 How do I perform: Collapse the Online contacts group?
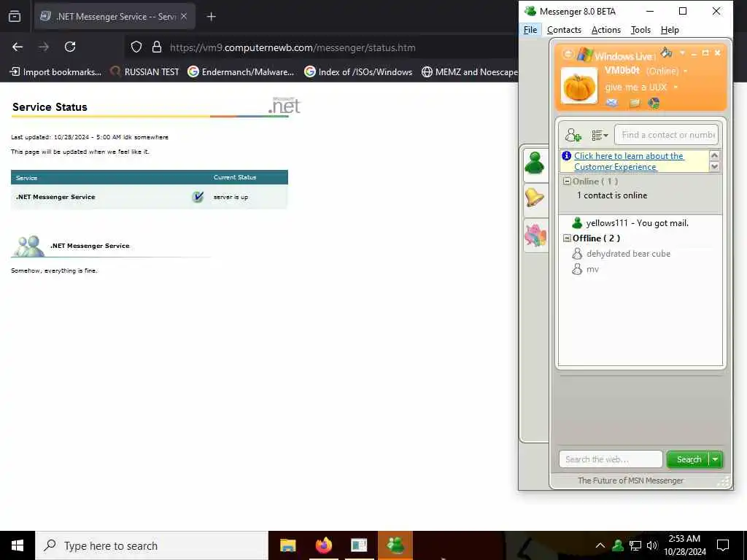tap(567, 182)
